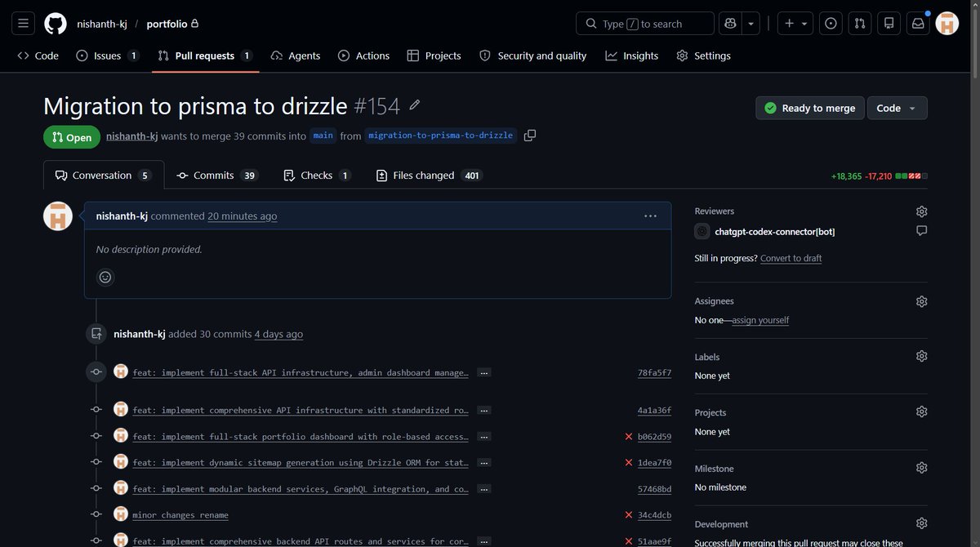Open Assignees settings gear icon
The image size is (980, 547).
click(x=921, y=301)
